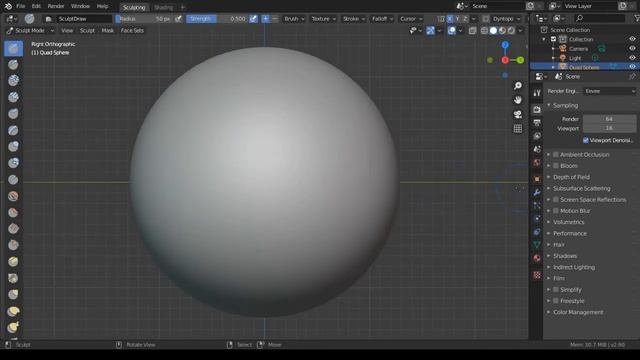Enable Bloom checkbox

click(556, 166)
